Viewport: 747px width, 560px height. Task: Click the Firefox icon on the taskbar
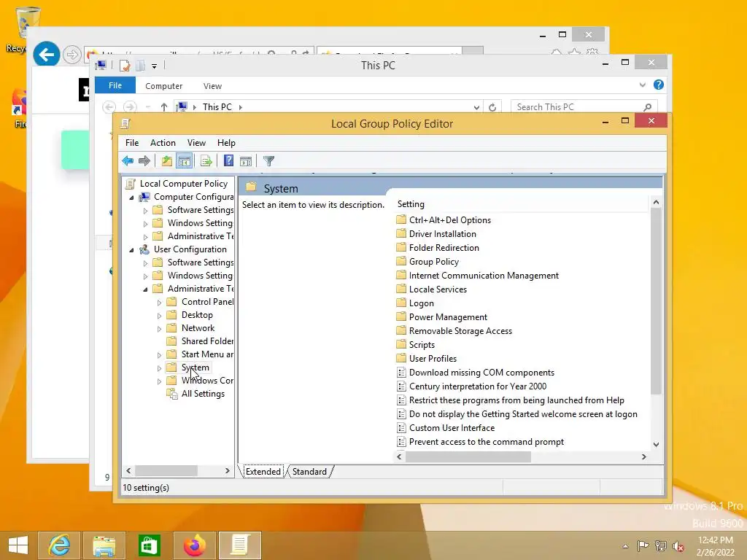pos(194,545)
